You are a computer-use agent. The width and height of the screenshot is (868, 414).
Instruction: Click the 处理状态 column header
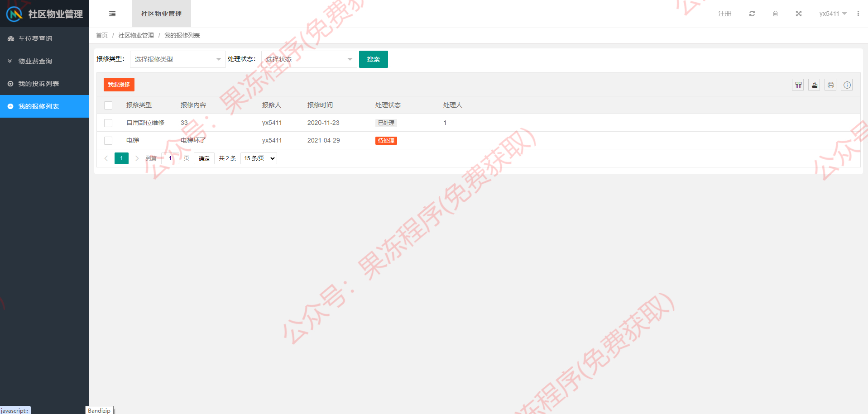pyautogui.click(x=388, y=105)
